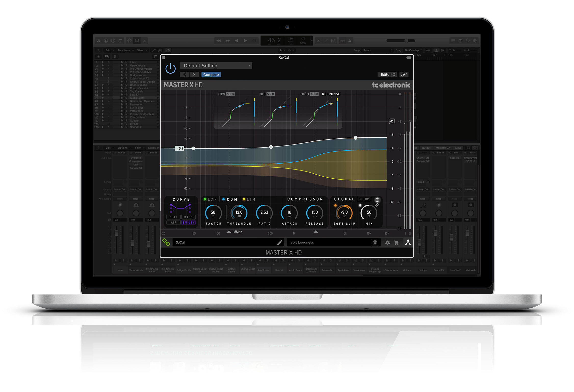
Task: Click the side chain link icon beside Editor
Action: click(404, 74)
